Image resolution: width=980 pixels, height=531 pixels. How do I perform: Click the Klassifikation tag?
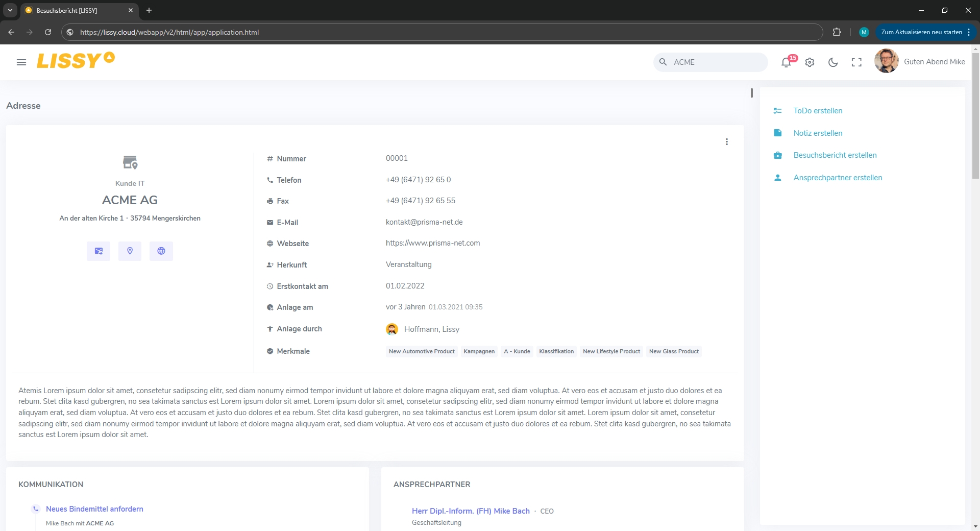point(556,351)
